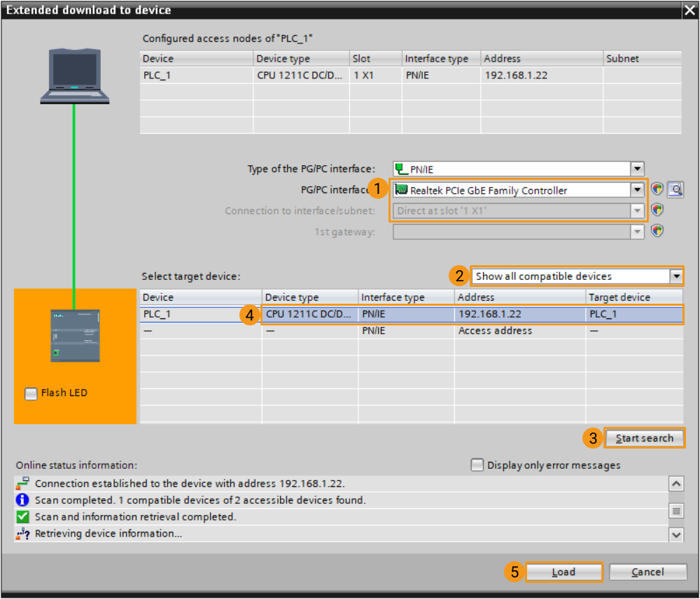Viewport: 700px width, 599px height.
Task: Click the Load button
Action: (x=563, y=572)
